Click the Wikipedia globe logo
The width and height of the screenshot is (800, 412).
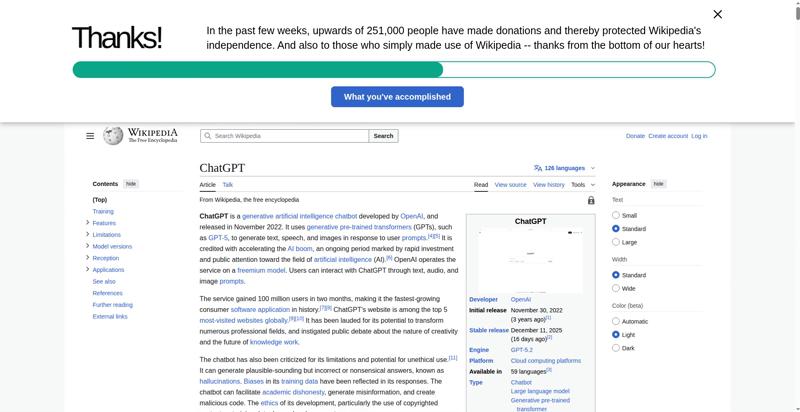tap(113, 136)
